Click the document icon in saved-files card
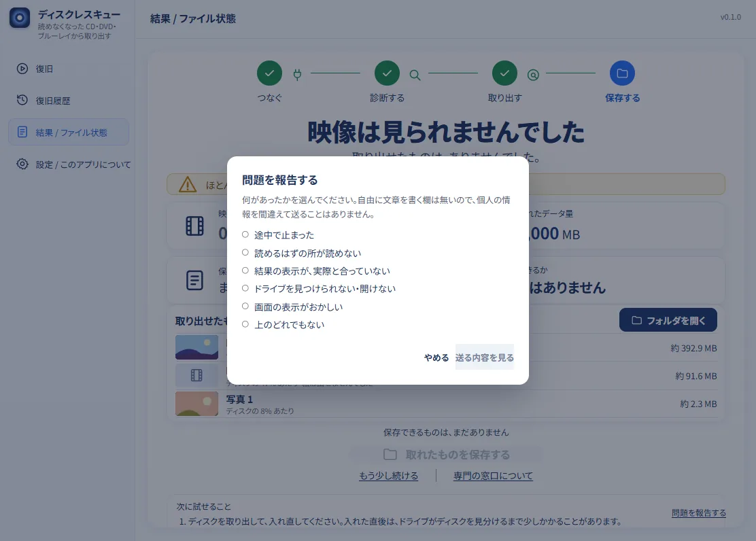This screenshot has height=541, width=756. (x=195, y=280)
